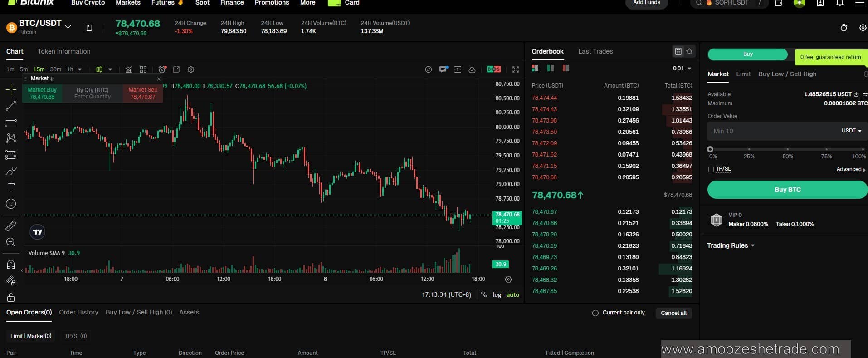This screenshot has width=868, height=358.
Task: Select the trend line drawing tool
Action: pos(11,106)
